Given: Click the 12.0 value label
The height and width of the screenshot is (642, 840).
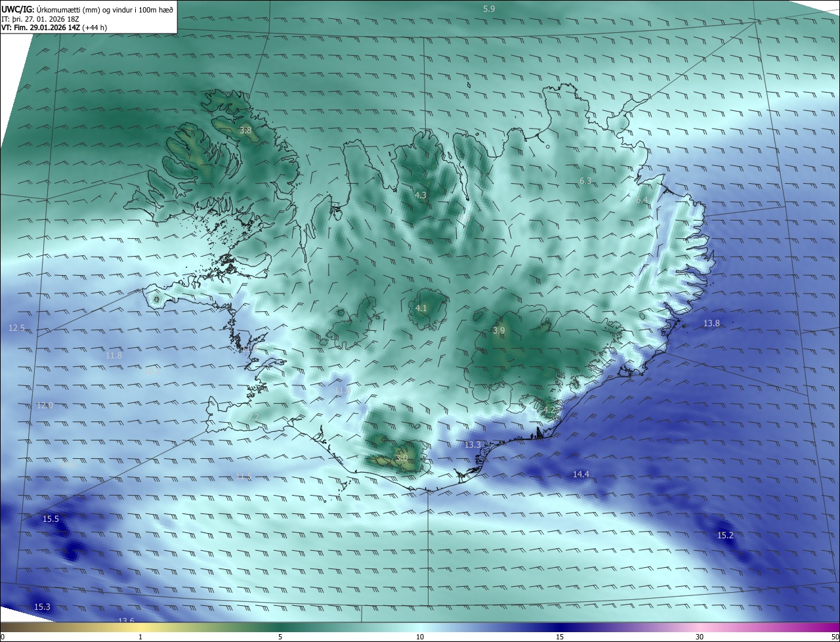Looking at the screenshot, I should point(45,405).
